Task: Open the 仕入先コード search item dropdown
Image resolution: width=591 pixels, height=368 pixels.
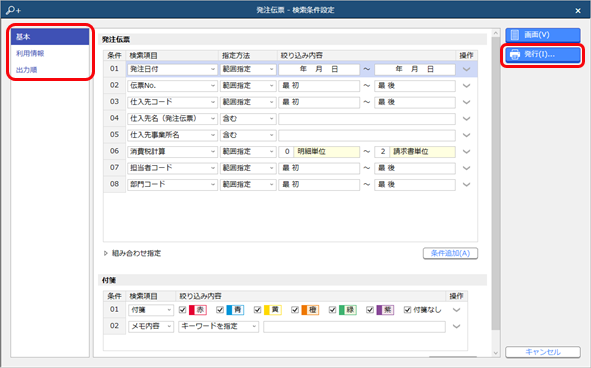Action: click(172, 102)
